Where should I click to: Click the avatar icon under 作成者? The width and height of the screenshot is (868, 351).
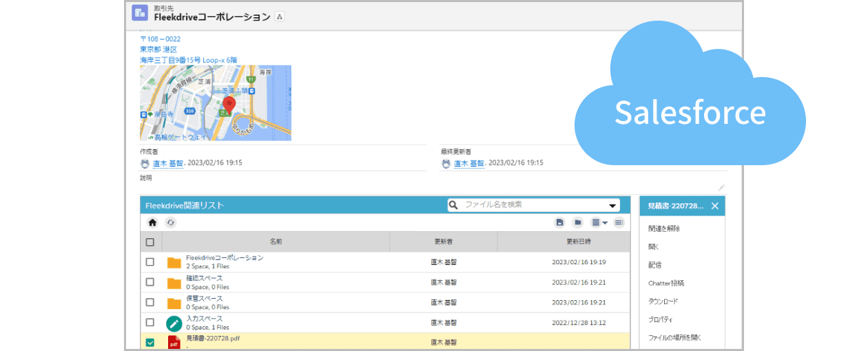click(145, 164)
